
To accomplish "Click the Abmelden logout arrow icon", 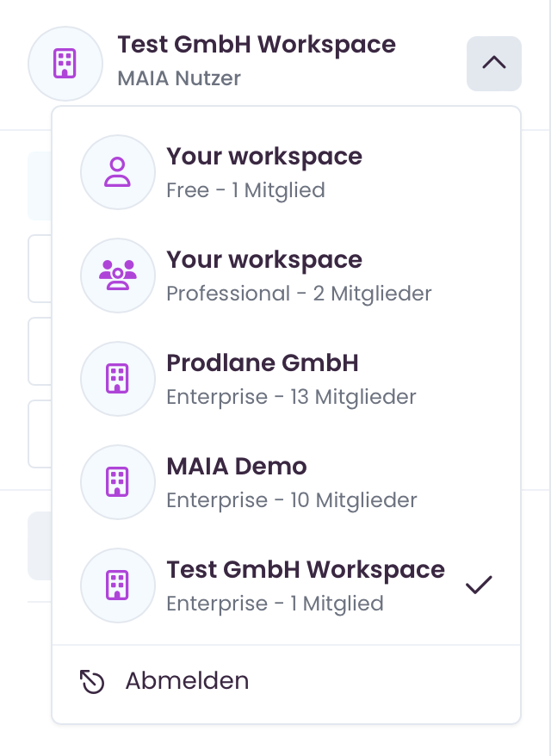I will (x=92, y=682).
